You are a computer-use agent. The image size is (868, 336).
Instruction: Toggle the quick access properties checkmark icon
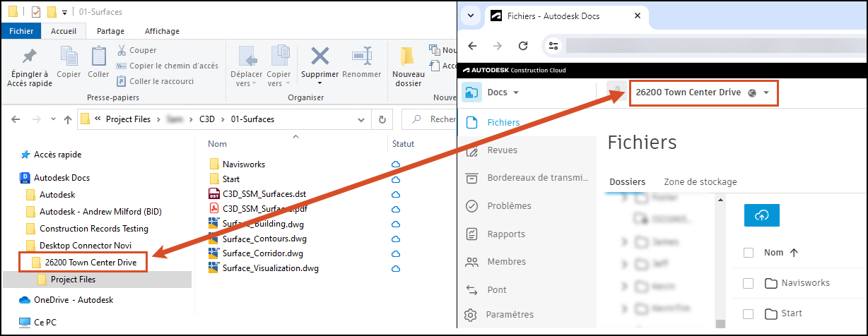(x=35, y=12)
